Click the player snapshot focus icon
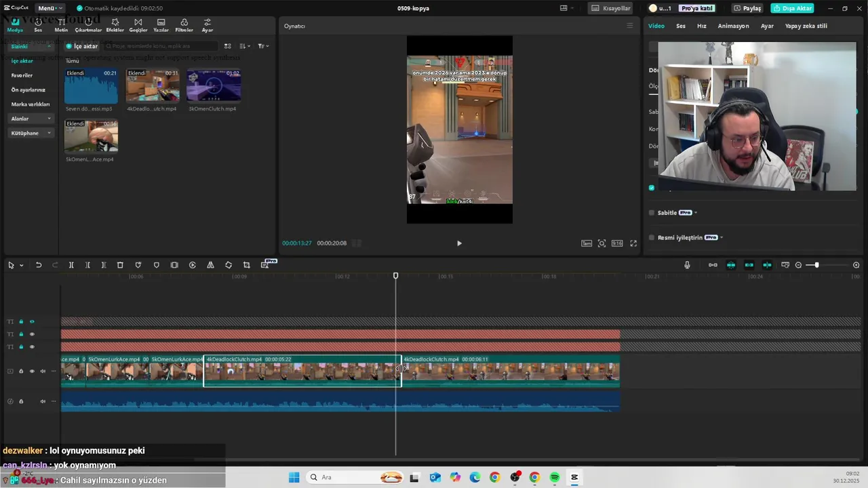This screenshot has height=488, width=868. tap(601, 243)
